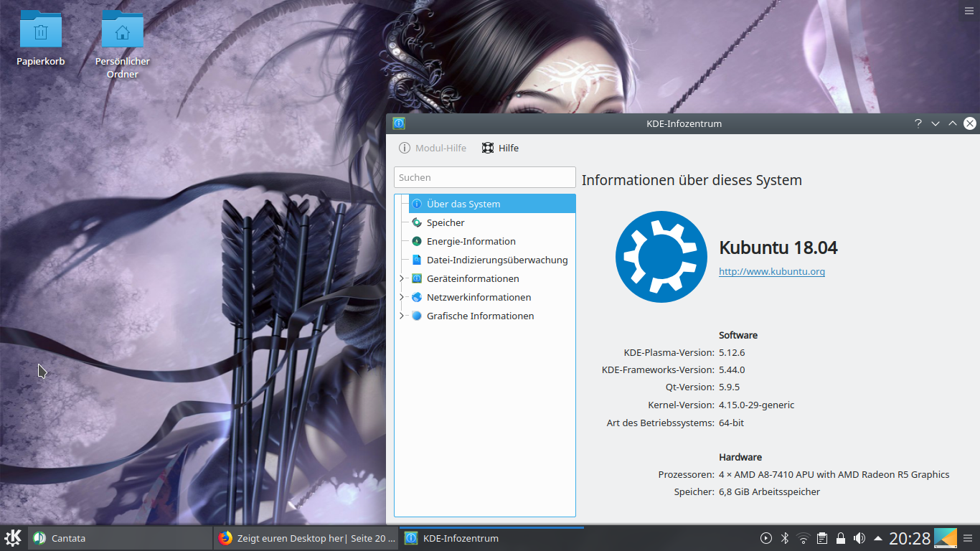Toggle mute via the volume speaker icon

[859, 537]
